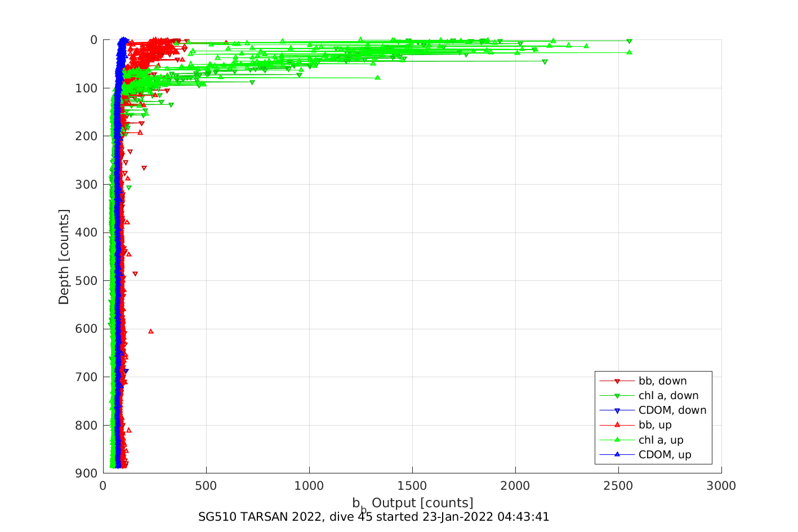The image size is (798, 532).
Task: Click the green up-triangle near 1300 counts, depth 80
Action: 377,77
